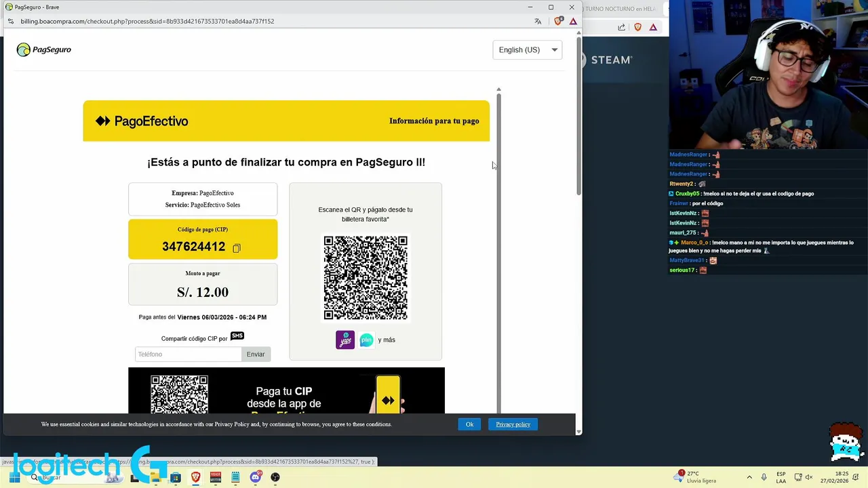Open OBS Studio from the taskbar
868x488 pixels.
click(x=275, y=477)
